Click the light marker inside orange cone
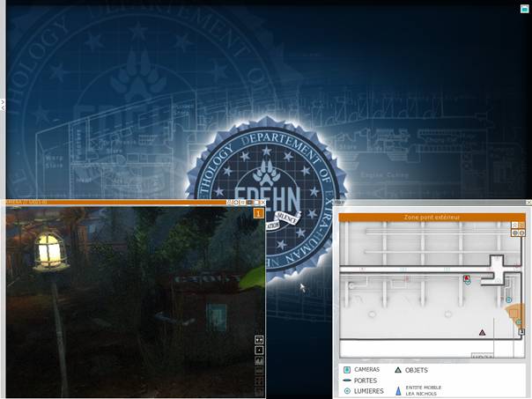The width and height of the screenshot is (532, 399). (519, 322)
